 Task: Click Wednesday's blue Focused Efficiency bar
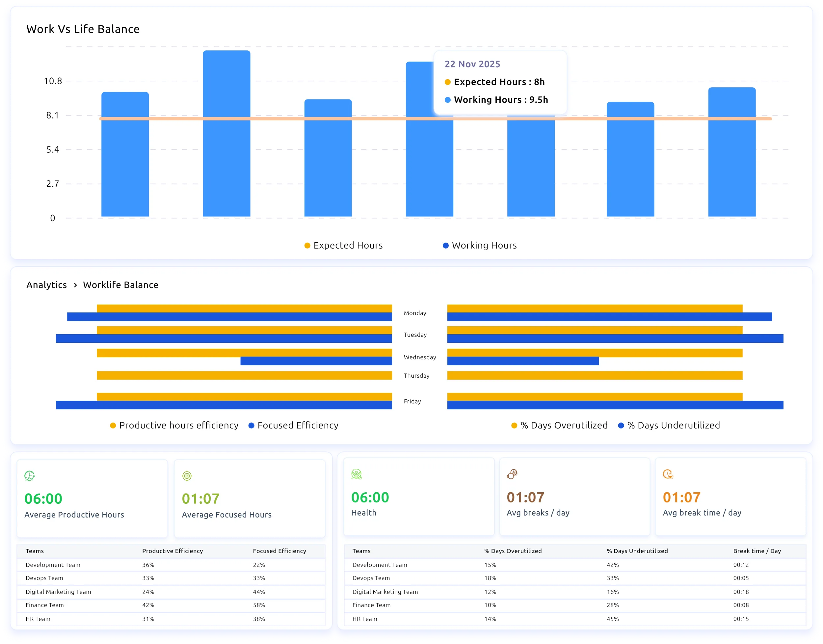tap(316, 361)
